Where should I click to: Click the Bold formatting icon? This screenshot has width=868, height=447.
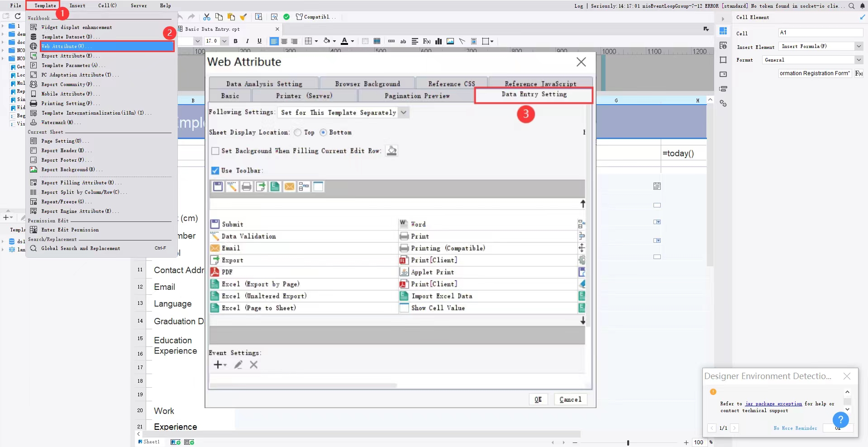point(235,41)
